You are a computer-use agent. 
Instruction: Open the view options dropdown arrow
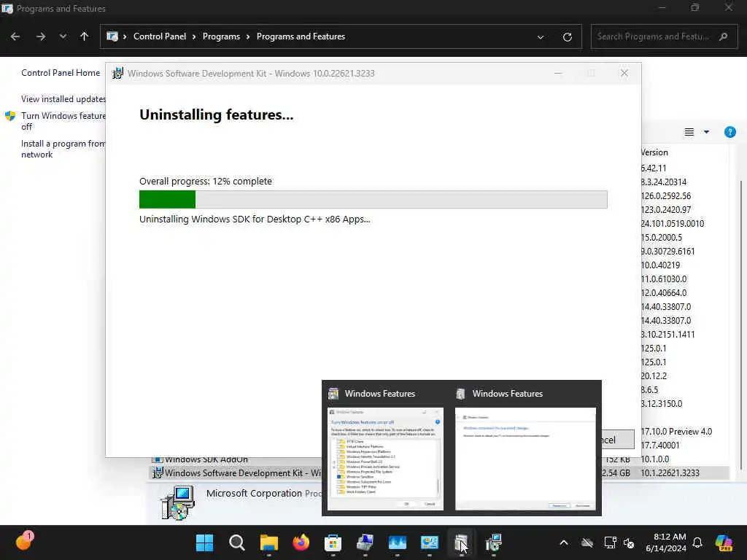pyautogui.click(x=706, y=132)
